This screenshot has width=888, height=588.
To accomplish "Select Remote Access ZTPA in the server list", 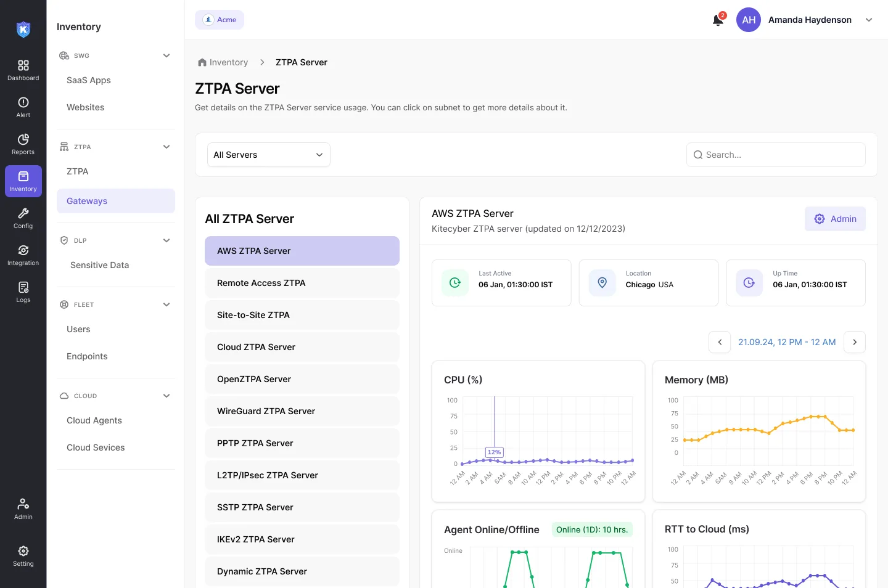I will pyautogui.click(x=302, y=283).
